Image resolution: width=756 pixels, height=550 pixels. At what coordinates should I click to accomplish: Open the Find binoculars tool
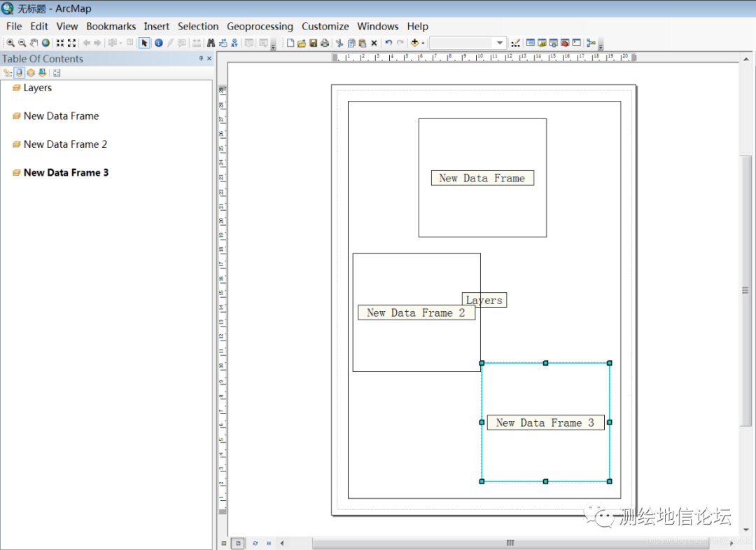(x=211, y=43)
